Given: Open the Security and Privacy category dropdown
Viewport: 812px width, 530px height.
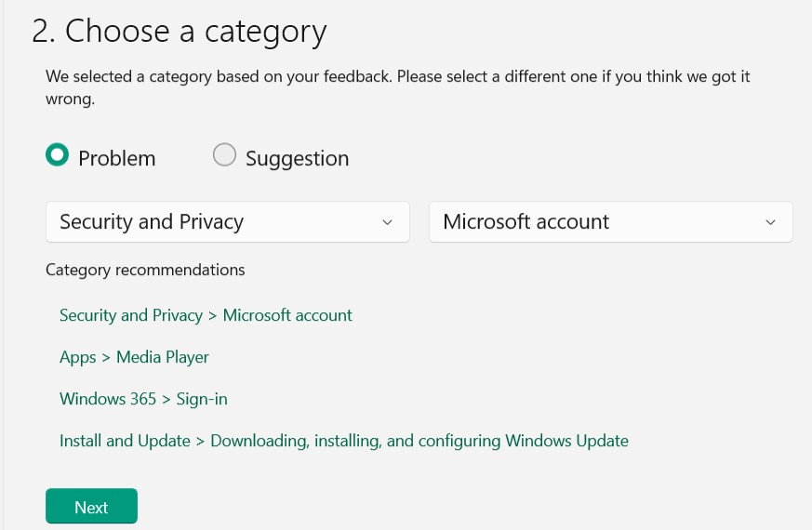Looking at the screenshot, I should point(227,222).
